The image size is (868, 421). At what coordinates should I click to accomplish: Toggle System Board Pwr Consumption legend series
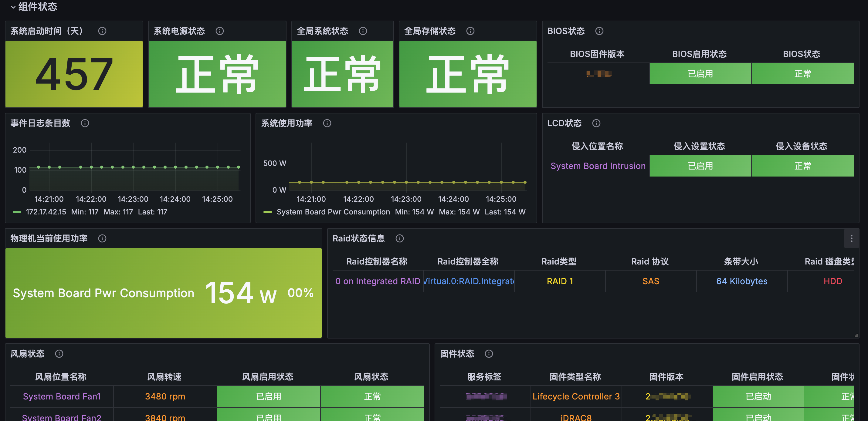(333, 212)
